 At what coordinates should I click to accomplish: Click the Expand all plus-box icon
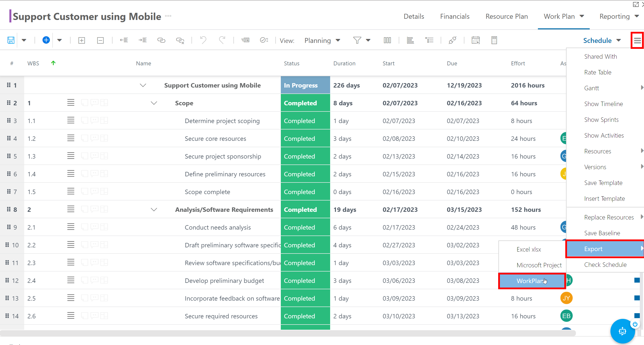coord(82,40)
